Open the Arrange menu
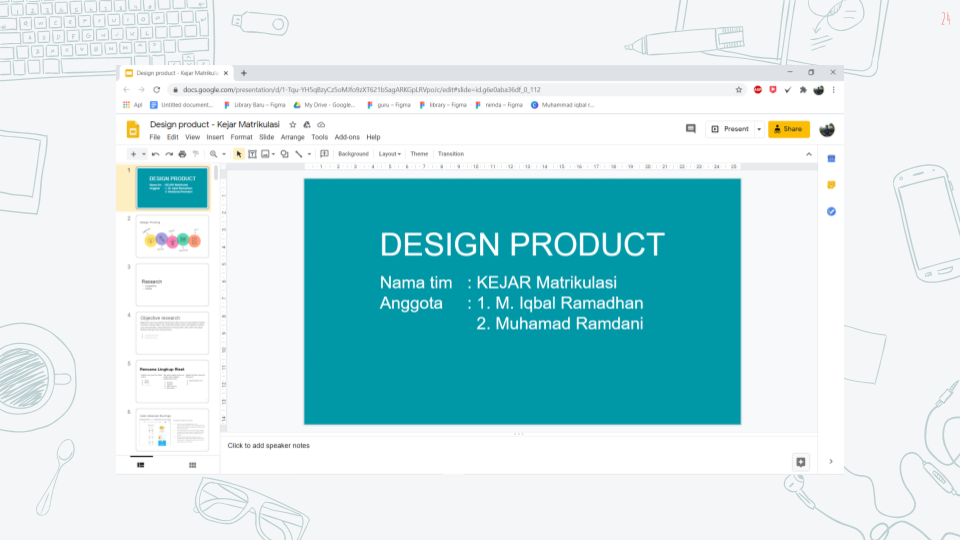Viewport: 960px width, 540px height. (x=293, y=137)
